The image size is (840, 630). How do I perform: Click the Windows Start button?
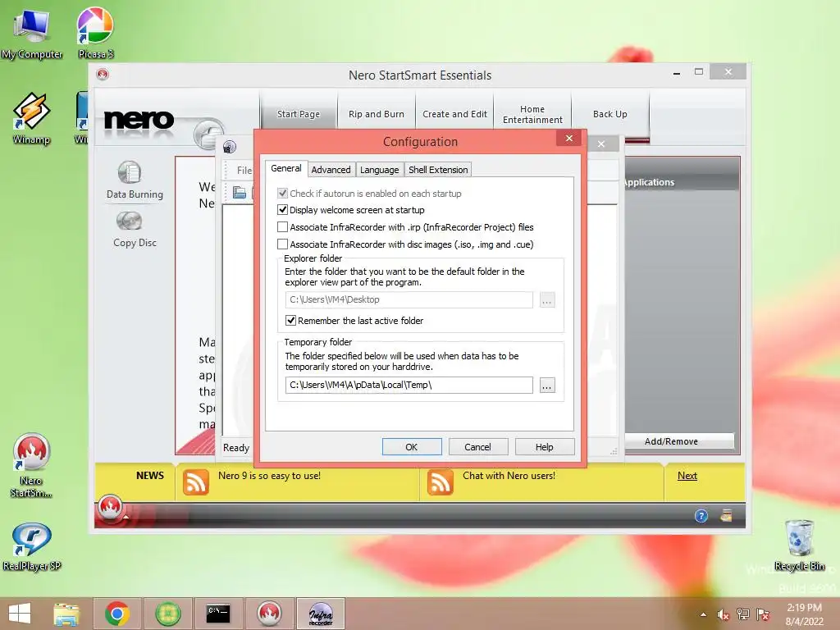click(20, 614)
